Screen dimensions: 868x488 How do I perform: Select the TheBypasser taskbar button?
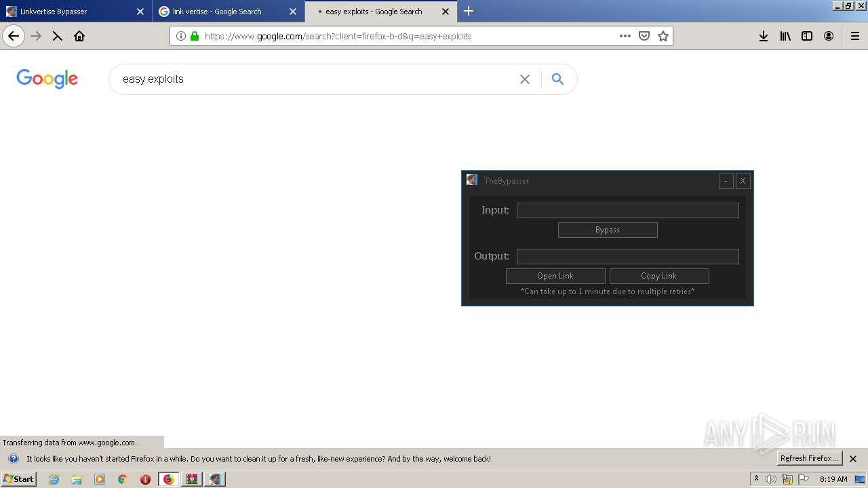(215, 479)
